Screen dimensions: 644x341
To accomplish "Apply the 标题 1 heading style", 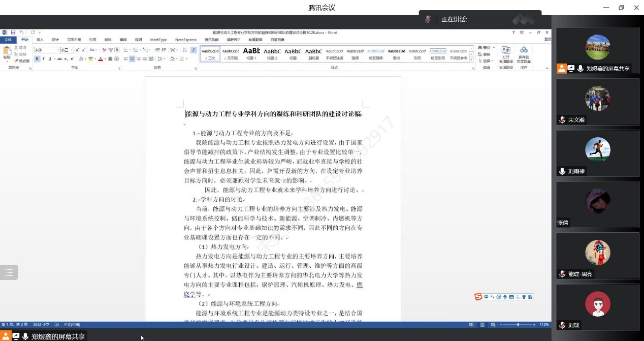I will point(251,53).
